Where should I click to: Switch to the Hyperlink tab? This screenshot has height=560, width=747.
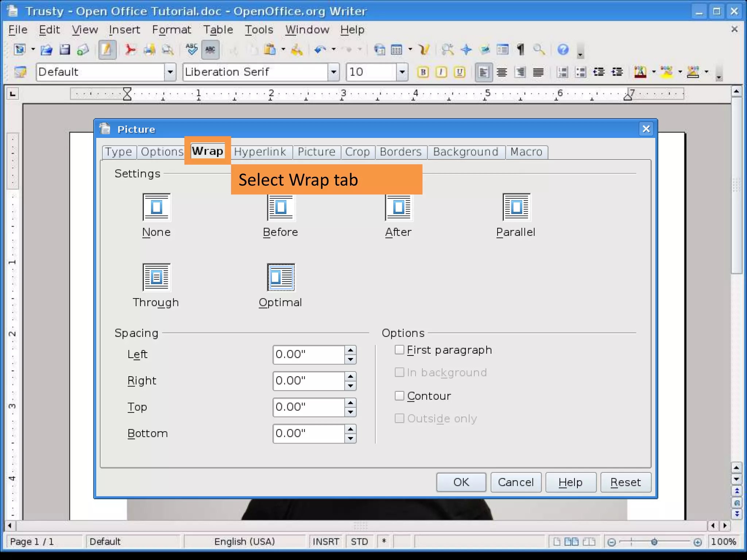click(x=260, y=152)
